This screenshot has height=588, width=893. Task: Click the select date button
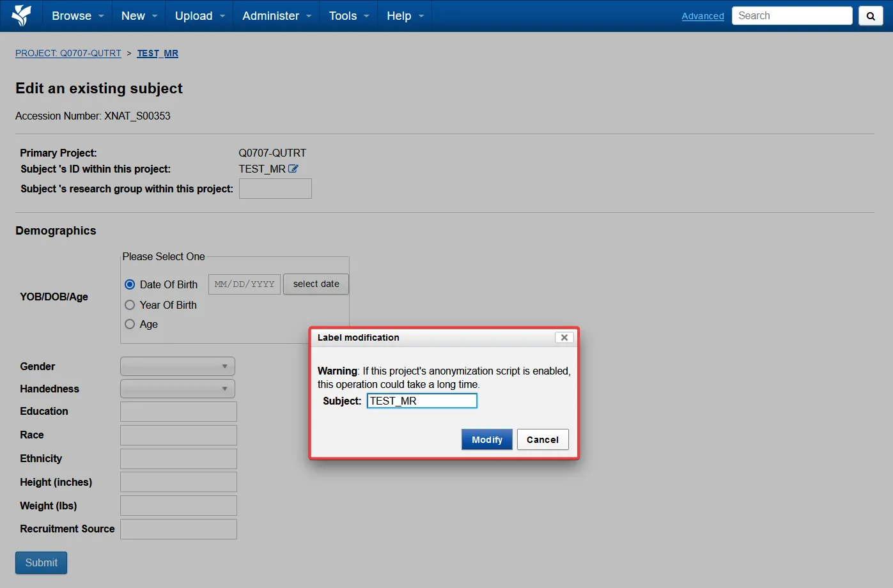[x=316, y=284]
